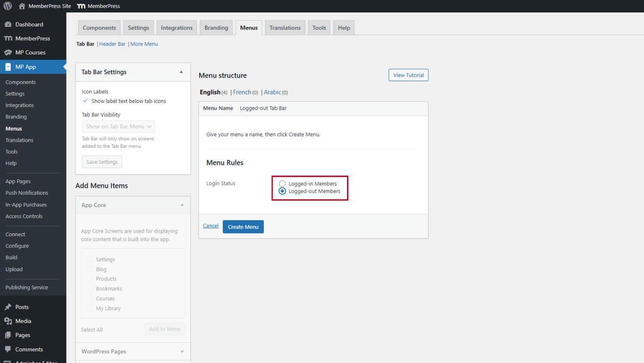644x363 pixels.
Task: Expand the WordPress Pages section
Action: (182, 352)
